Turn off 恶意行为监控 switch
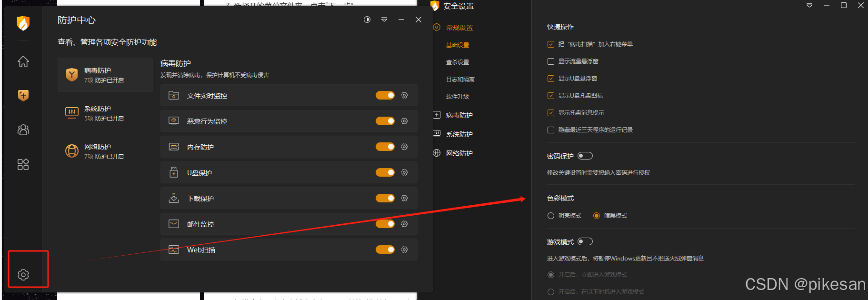This screenshot has width=868, height=300. coord(385,121)
